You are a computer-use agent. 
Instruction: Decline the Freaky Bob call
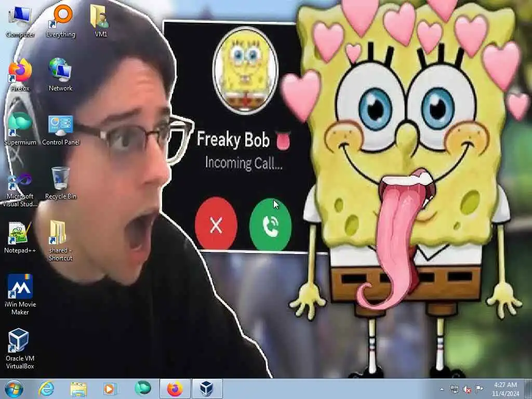tap(216, 224)
